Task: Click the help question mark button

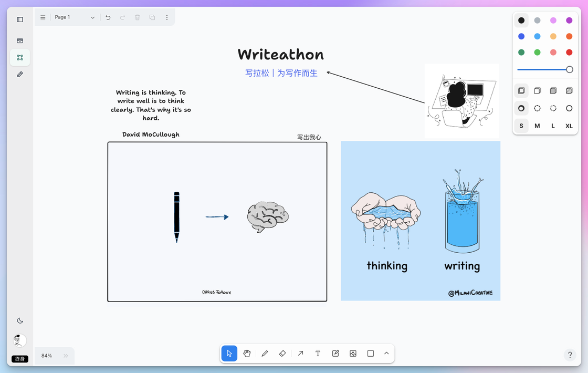Action: tap(570, 355)
